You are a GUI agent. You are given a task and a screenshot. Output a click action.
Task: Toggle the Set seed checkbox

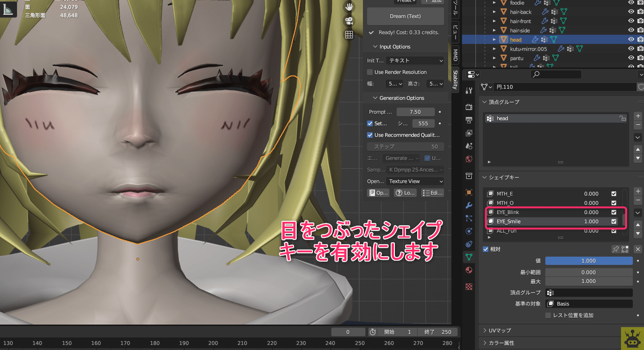pos(370,123)
